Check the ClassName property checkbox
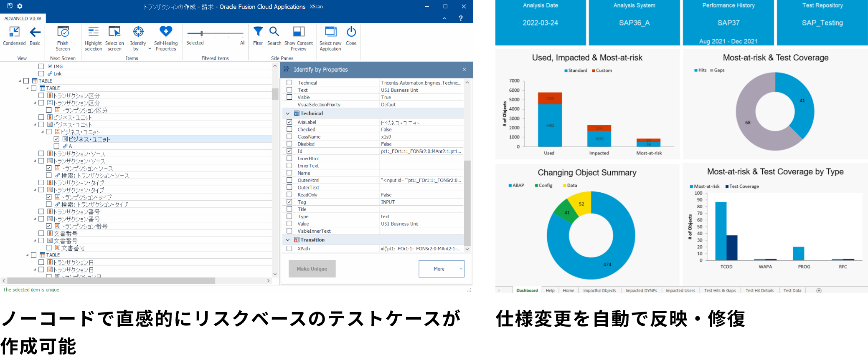Image resolution: width=868 pixels, height=355 pixels. coord(289,136)
